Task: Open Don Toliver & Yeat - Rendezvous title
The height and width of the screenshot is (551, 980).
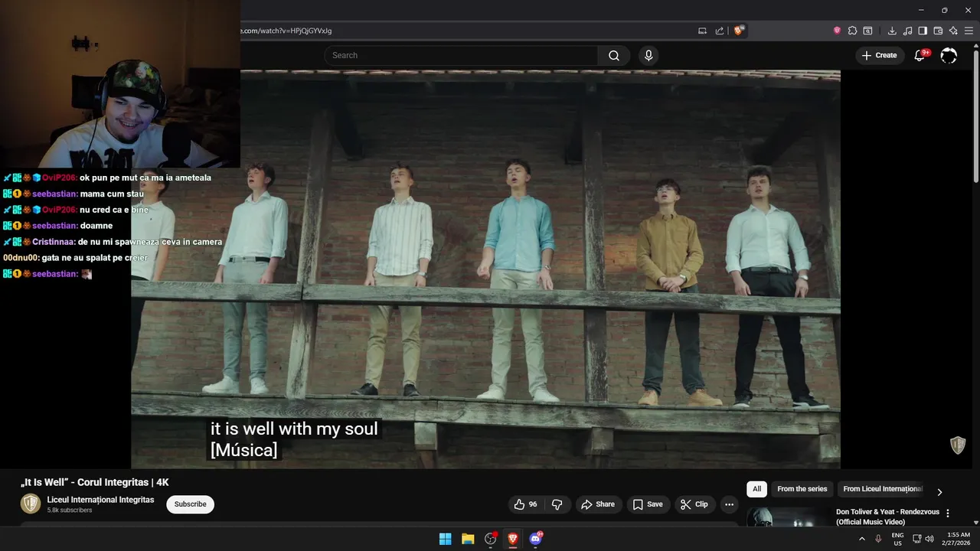Action: coord(887,517)
